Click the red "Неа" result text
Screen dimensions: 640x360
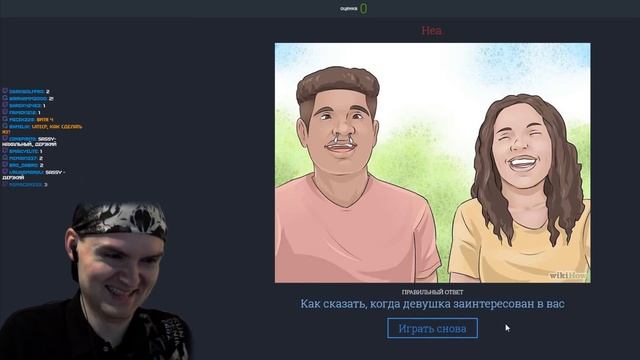click(431, 30)
